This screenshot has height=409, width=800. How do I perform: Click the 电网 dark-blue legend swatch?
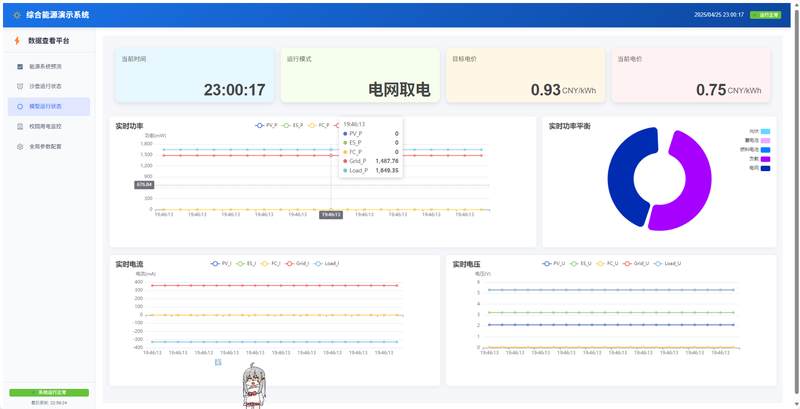coord(765,168)
